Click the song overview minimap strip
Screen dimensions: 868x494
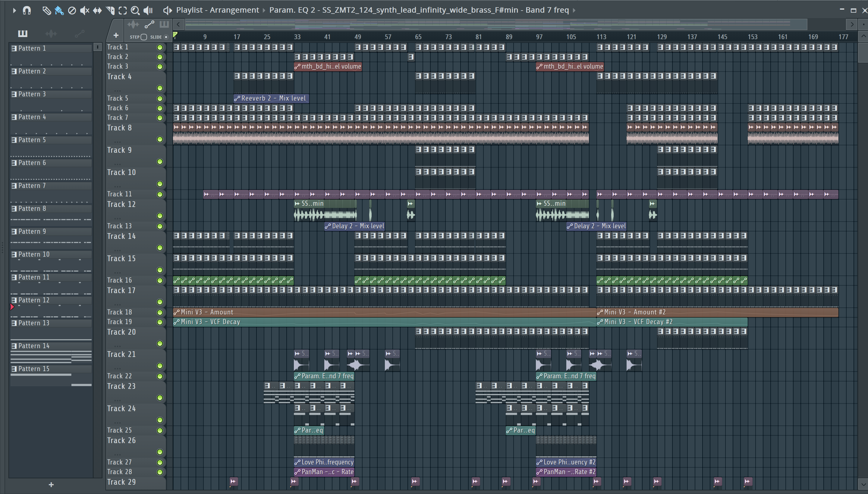coord(496,24)
